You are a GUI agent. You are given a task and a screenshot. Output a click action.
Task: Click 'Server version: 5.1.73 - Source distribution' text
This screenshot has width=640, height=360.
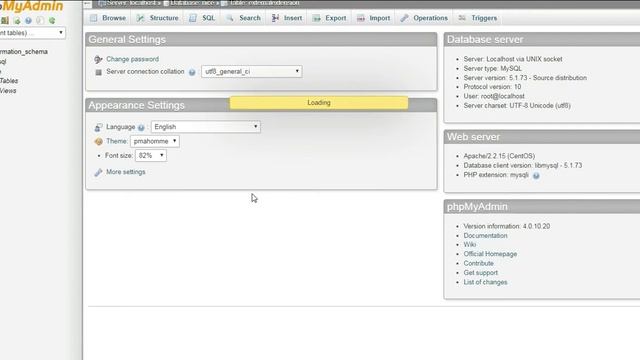click(x=525, y=78)
